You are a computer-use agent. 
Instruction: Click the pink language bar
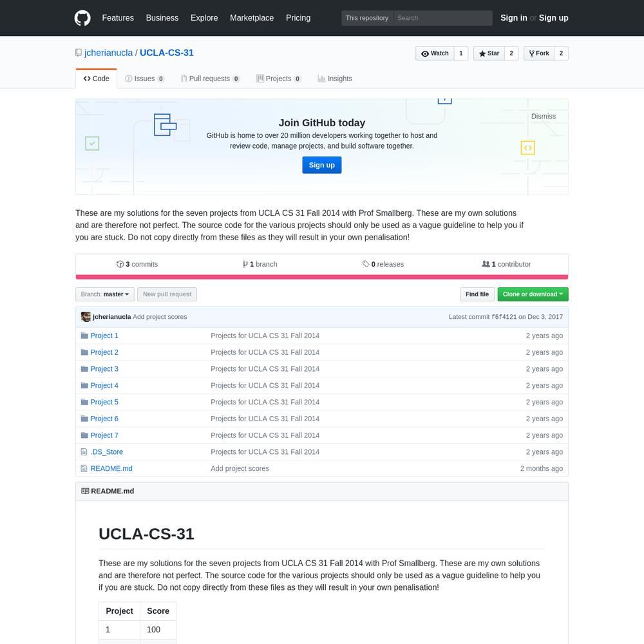point(321,277)
